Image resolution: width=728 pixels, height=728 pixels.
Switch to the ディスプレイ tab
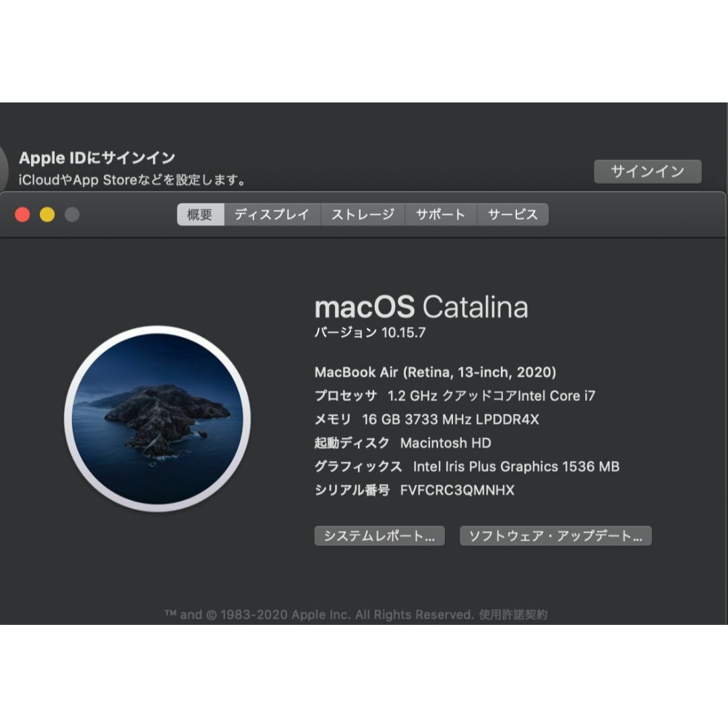click(272, 214)
